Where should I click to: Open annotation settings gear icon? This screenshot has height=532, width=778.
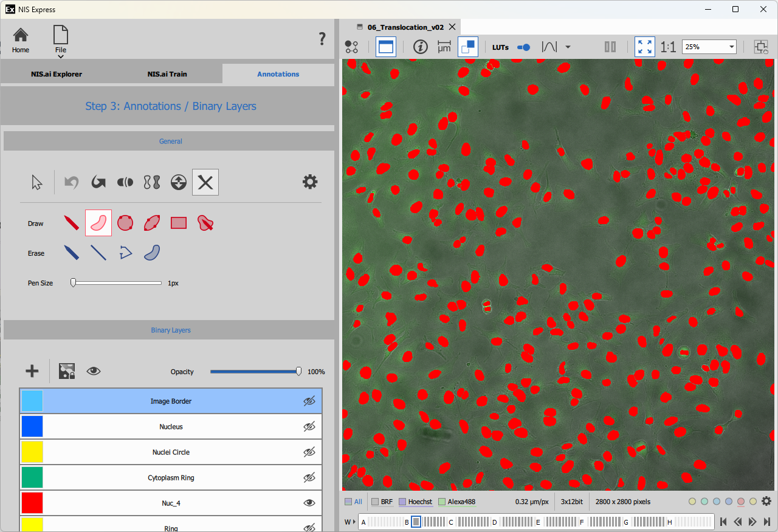click(x=310, y=182)
